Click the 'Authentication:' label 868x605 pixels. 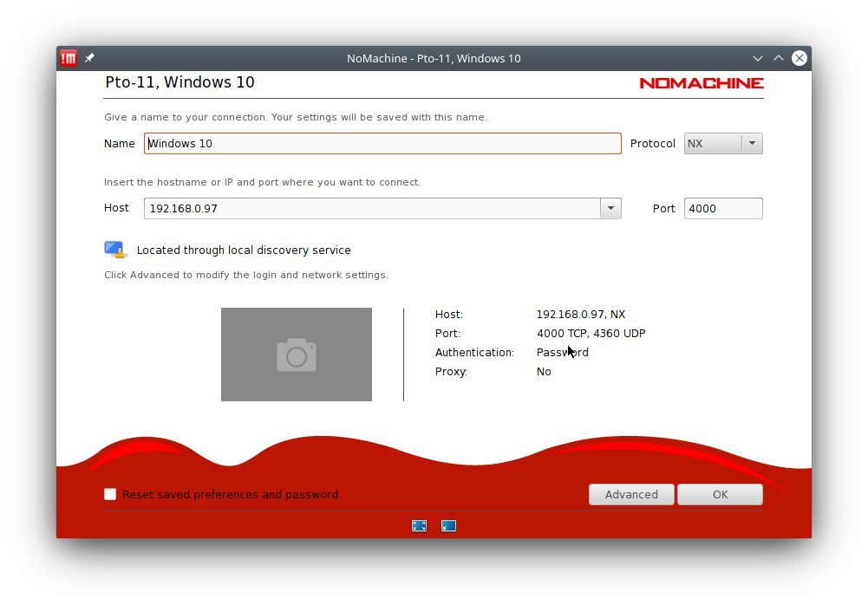click(474, 352)
